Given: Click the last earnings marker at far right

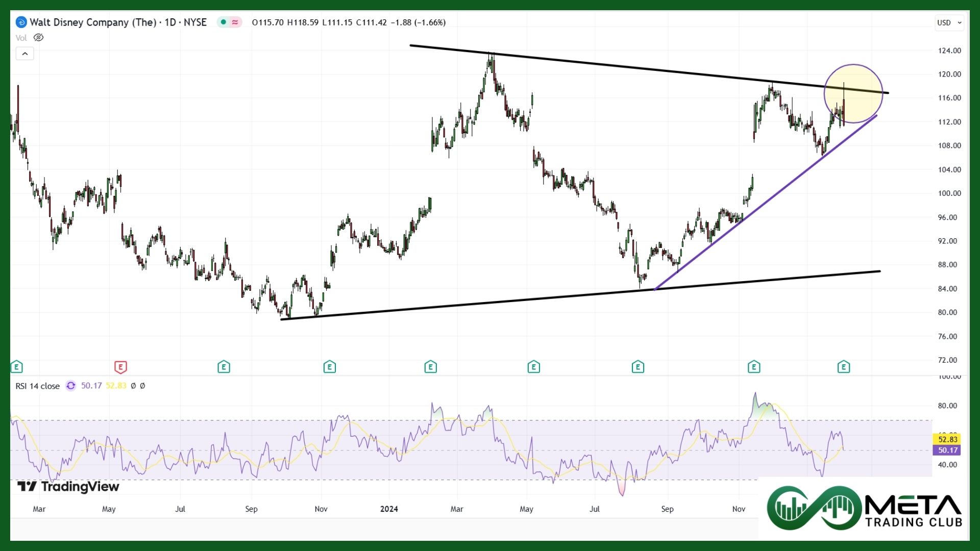Looking at the screenshot, I should point(844,366).
